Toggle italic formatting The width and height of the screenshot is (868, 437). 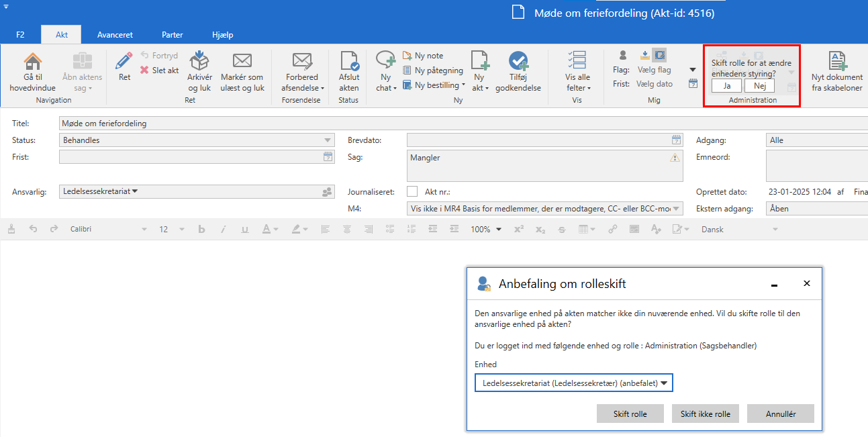[x=222, y=229]
